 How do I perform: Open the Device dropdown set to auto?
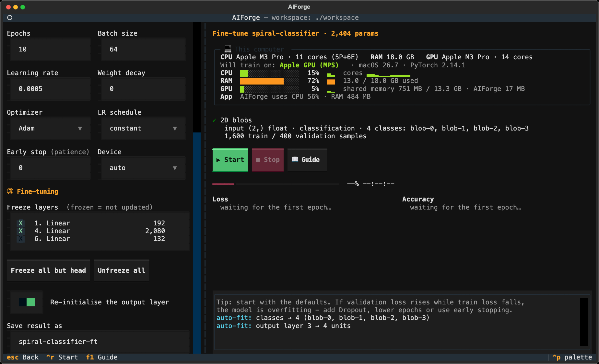coord(143,168)
